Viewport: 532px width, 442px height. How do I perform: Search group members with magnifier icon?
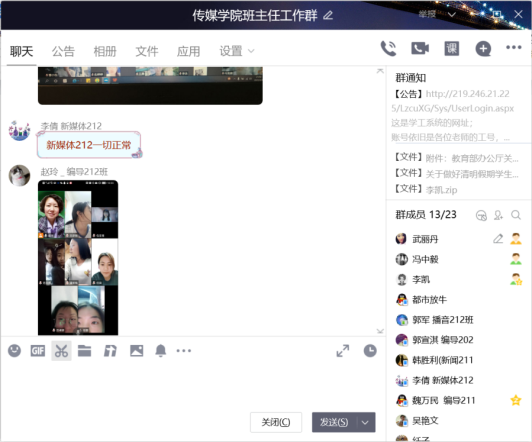tap(516, 215)
